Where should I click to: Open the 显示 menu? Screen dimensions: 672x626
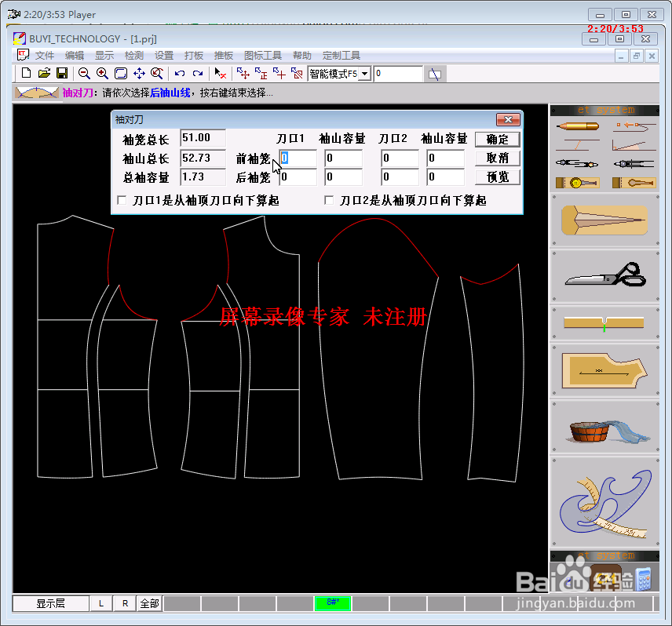(x=104, y=56)
